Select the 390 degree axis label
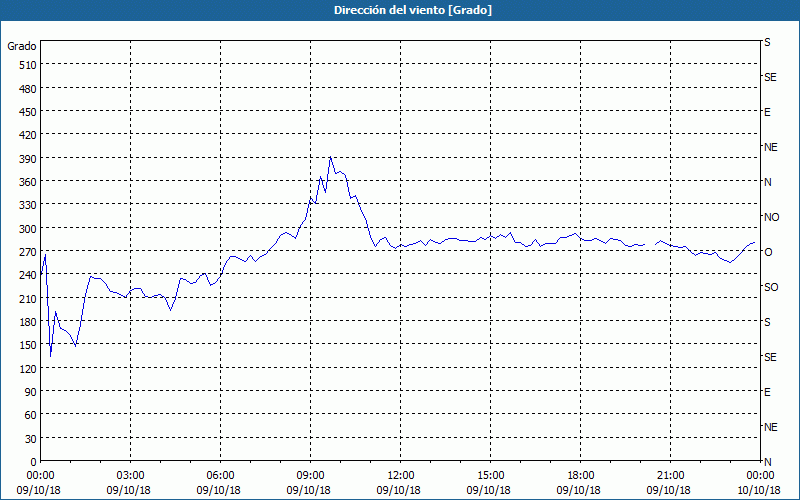800x500 pixels. point(28,159)
